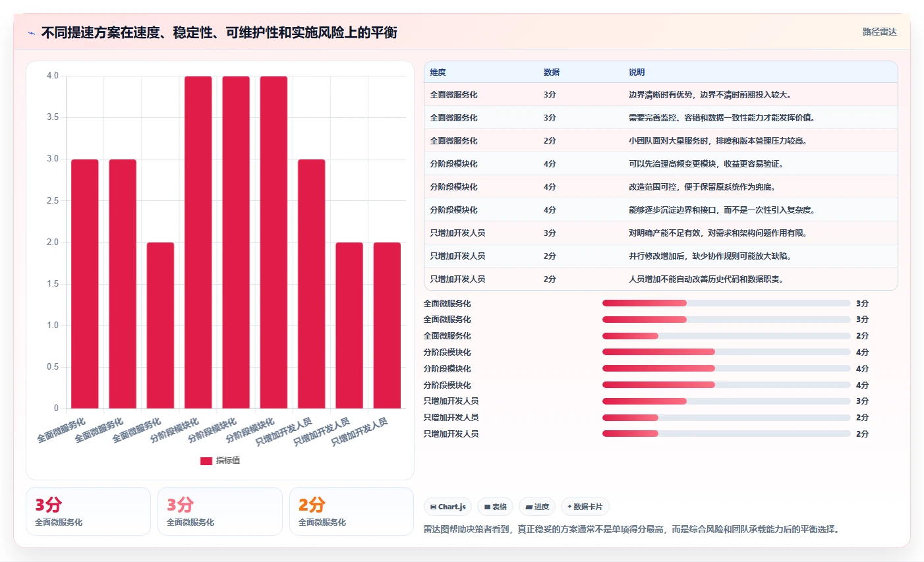
Task: Select the page title about 不同提速方案
Action: (219, 32)
